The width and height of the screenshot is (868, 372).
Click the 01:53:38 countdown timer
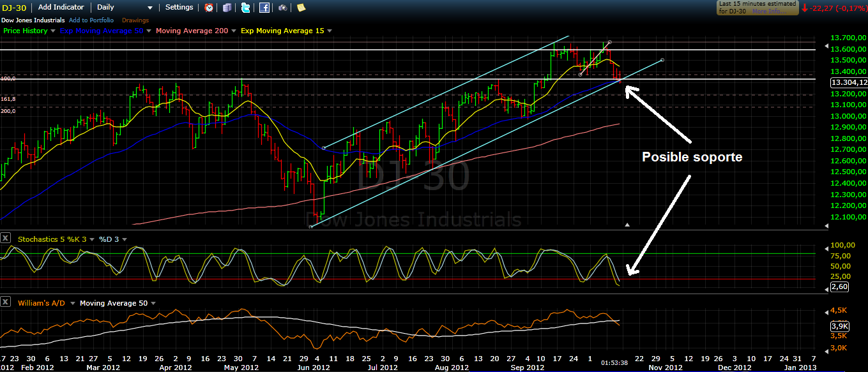[614, 362]
